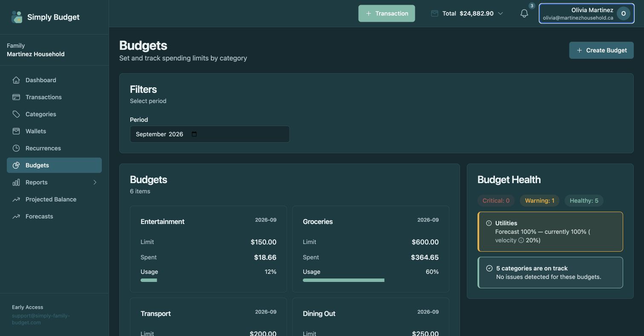Click Olivia Martinez avatar circle
644x336 pixels.
tap(624, 14)
